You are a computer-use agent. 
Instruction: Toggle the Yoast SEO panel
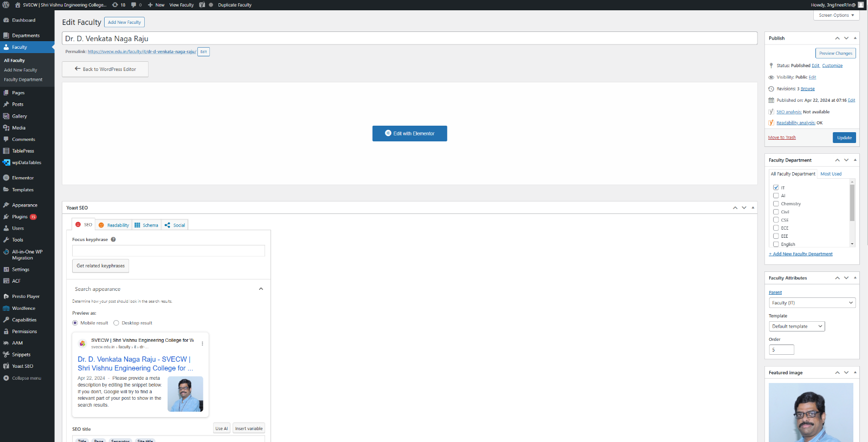tap(753, 207)
